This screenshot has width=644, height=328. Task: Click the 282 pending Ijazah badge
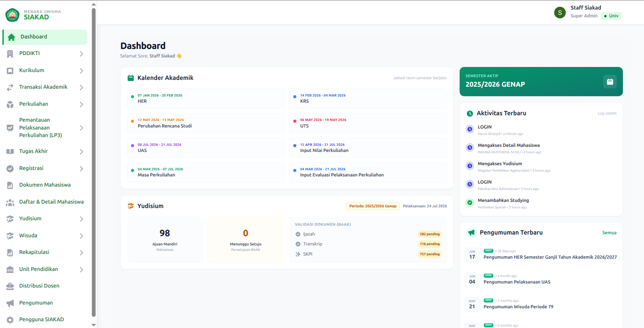(430, 234)
